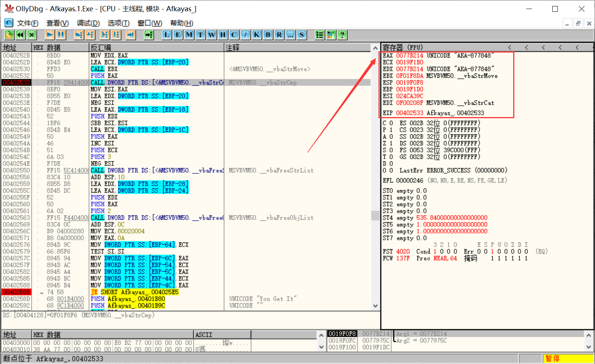Click the Open file toolbar icon

(x=9, y=35)
